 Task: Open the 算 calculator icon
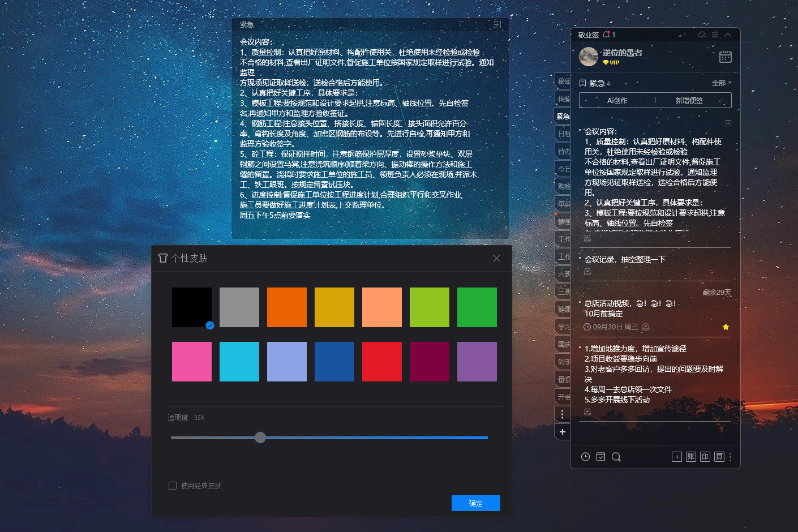(x=719, y=457)
